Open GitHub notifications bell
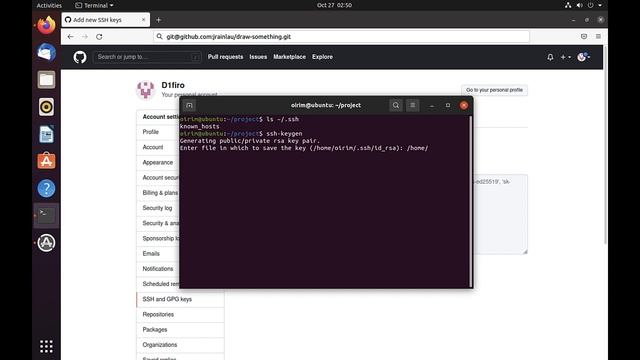The width and height of the screenshot is (640, 360). (550, 57)
